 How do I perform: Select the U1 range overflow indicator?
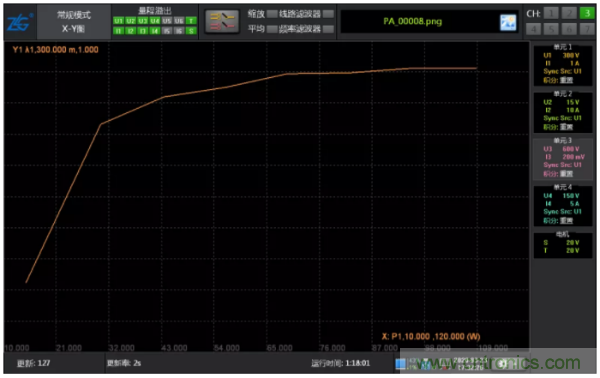pyautogui.click(x=118, y=21)
